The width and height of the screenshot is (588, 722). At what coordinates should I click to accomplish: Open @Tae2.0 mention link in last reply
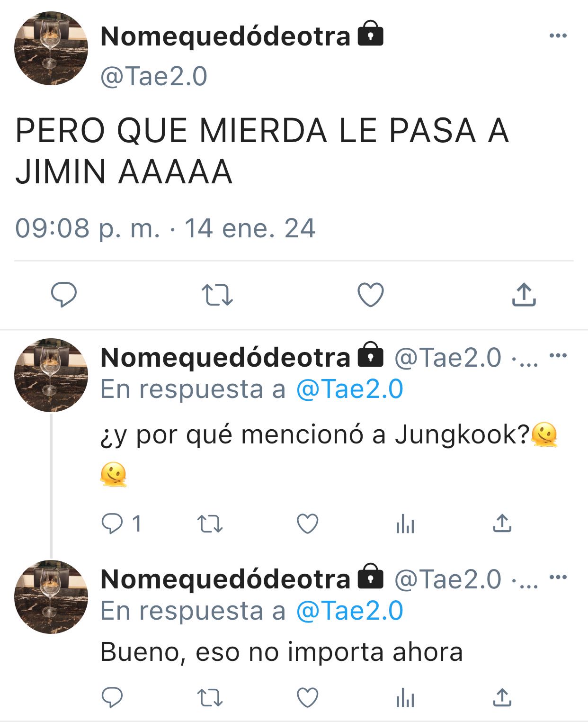tap(349, 611)
